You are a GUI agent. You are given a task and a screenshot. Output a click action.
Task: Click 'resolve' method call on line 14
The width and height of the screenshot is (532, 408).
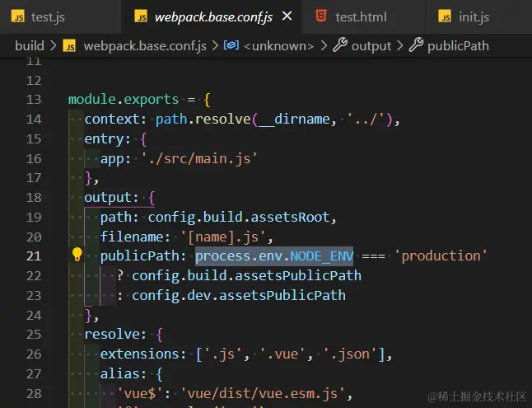point(222,120)
